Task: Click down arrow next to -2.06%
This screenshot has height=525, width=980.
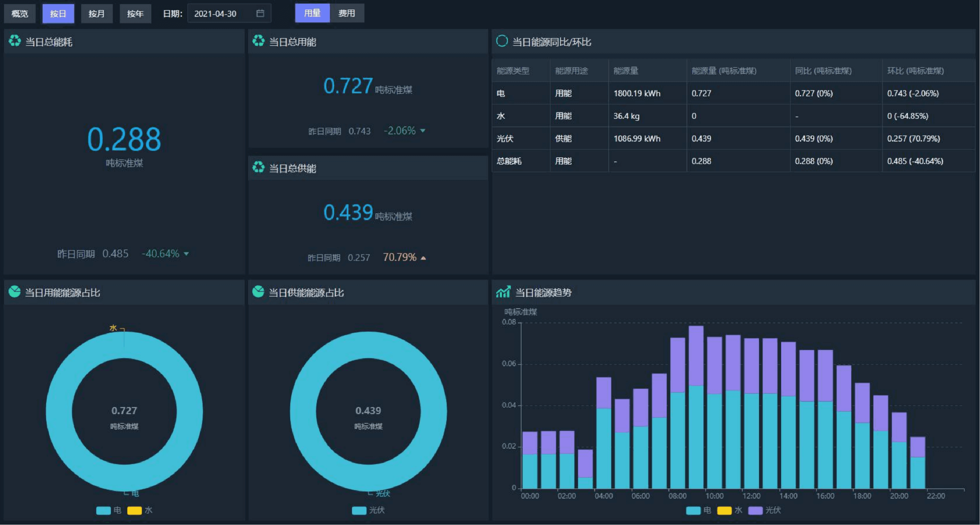Action: (423, 131)
